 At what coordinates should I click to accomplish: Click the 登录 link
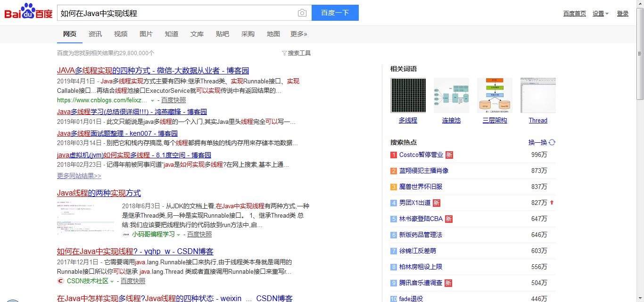point(623,14)
